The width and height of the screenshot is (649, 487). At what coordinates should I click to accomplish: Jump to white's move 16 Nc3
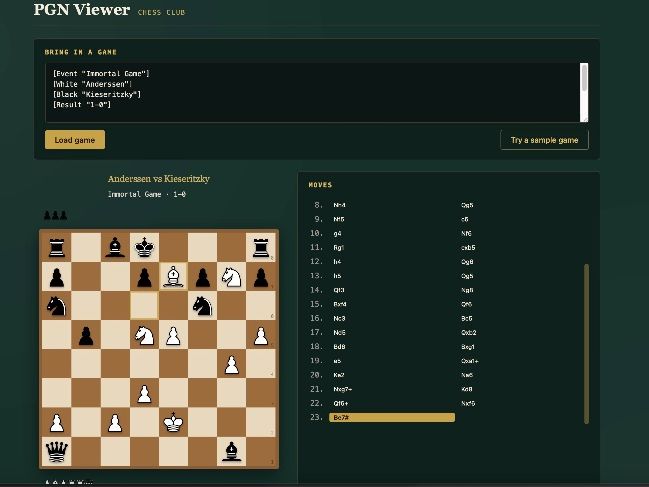392,318
